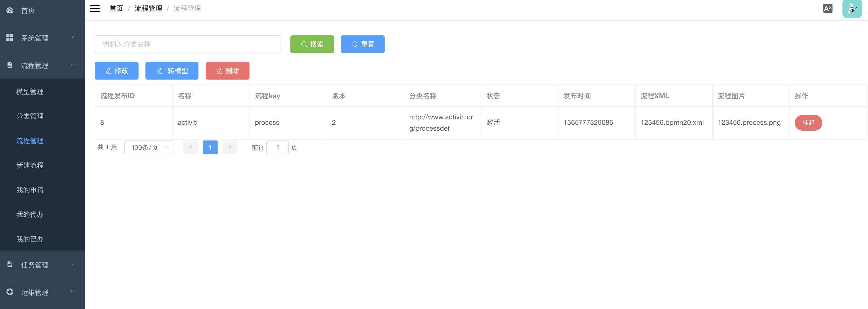Collapse the 流程管理 sidebar menu chevron

pyautogui.click(x=72, y=64)
